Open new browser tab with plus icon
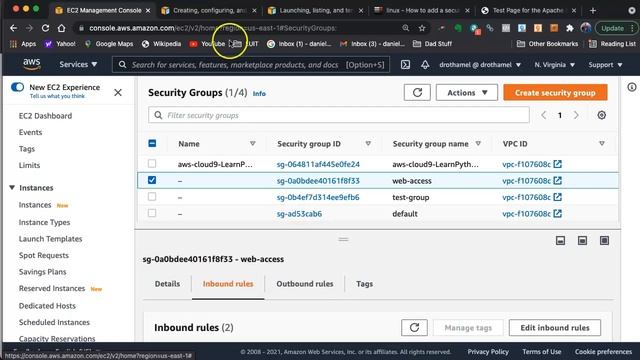 coord(593,11)
